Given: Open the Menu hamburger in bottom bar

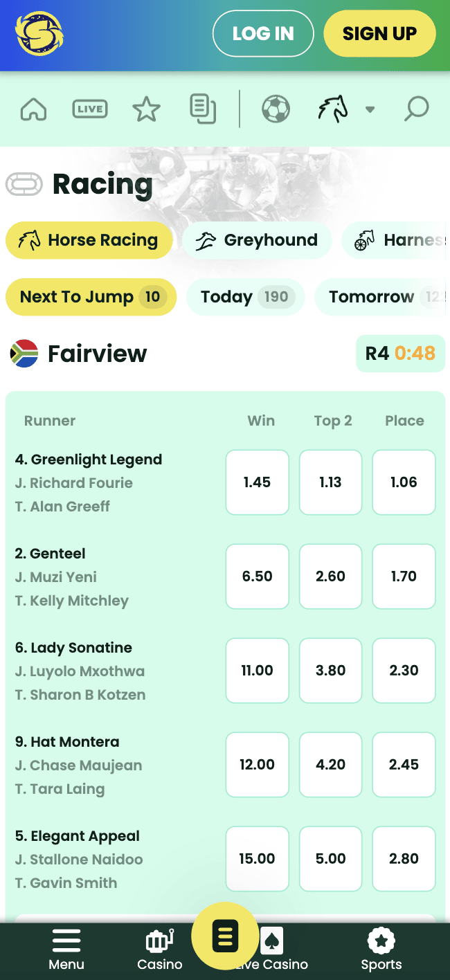Looking at the screenshot, I should coord(66,950).
